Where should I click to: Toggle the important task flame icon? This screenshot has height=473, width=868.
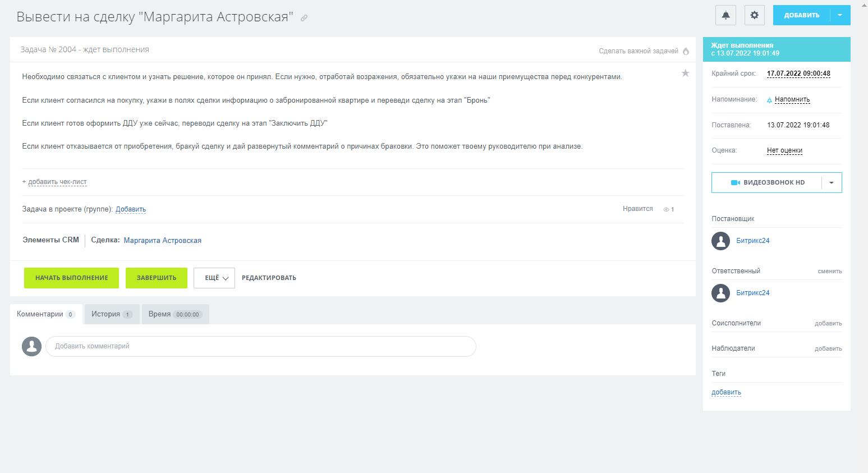coord(686,51)
